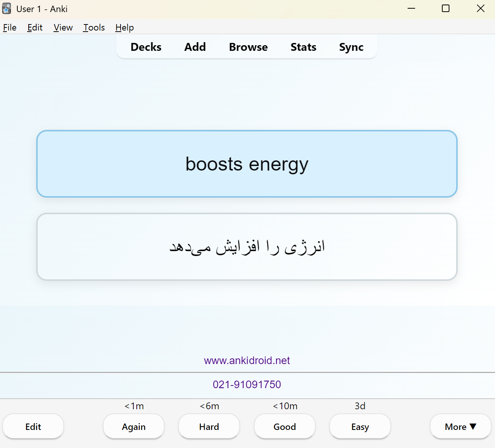Go to the Decks screen
This screenshot has width=495, height=448.
(146, 47)
